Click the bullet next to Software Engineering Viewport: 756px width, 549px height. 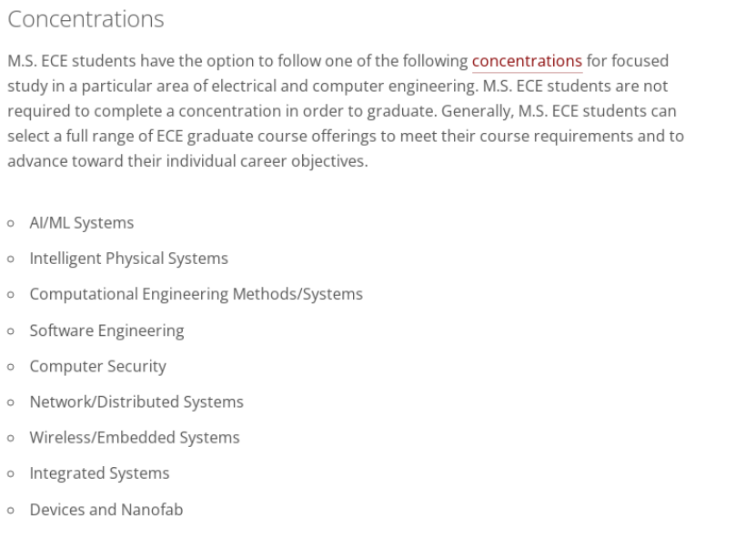[10, 331]
